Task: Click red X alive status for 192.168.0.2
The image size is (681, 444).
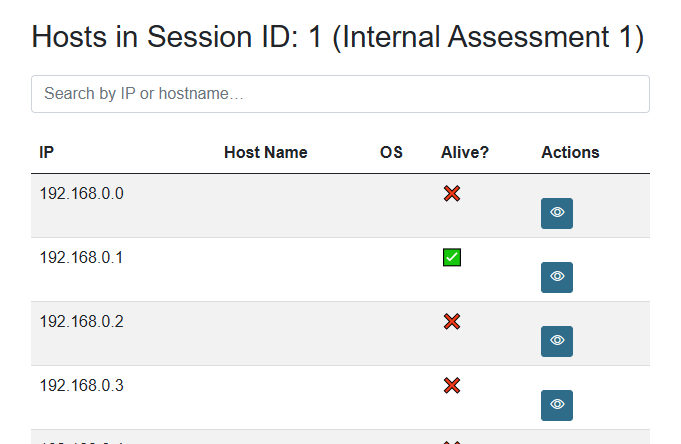Action: click(452, 321)
